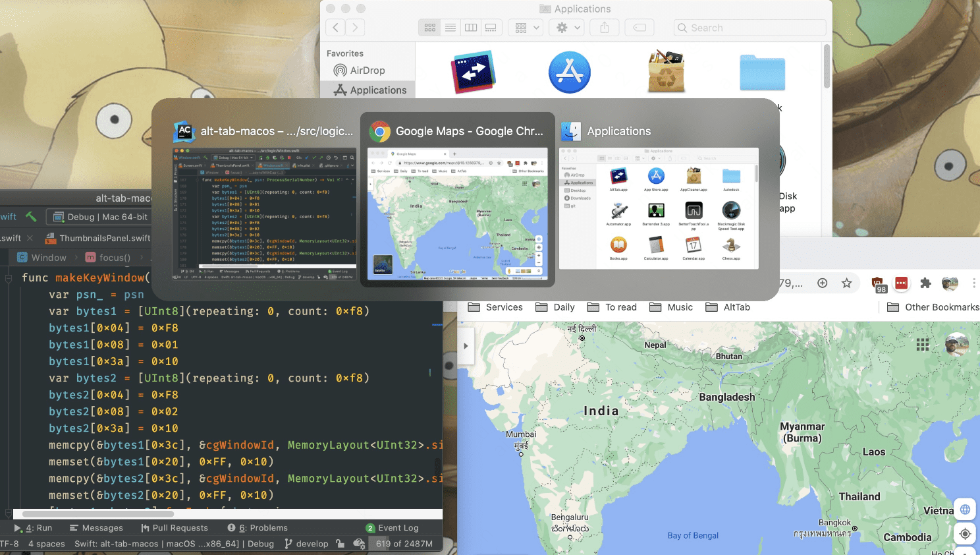Open the AltTab bookmark folder
The width and height of the screenshot is (980, 555).
(728, 307)
